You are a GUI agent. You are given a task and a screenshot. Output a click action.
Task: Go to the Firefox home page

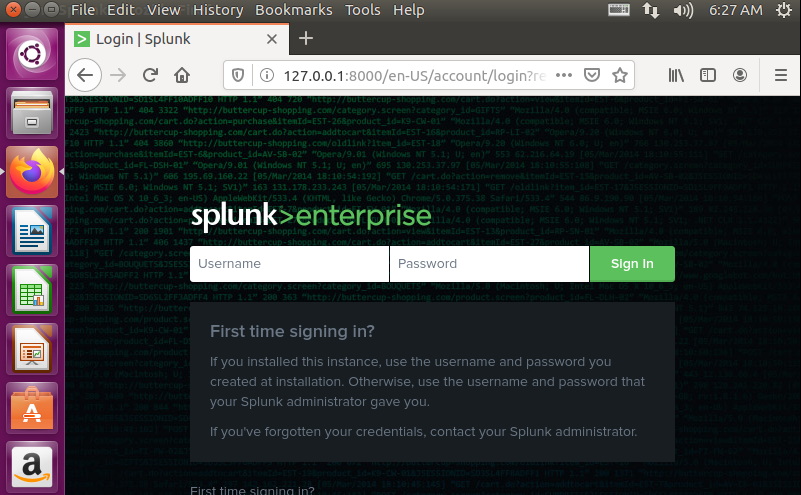click(x=182, y=76)
